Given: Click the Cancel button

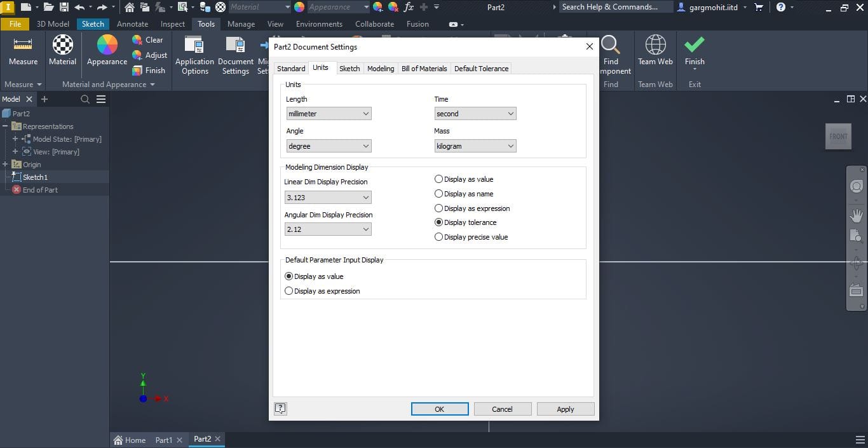Looking at the screenshot, I should (x=502, y=409).
